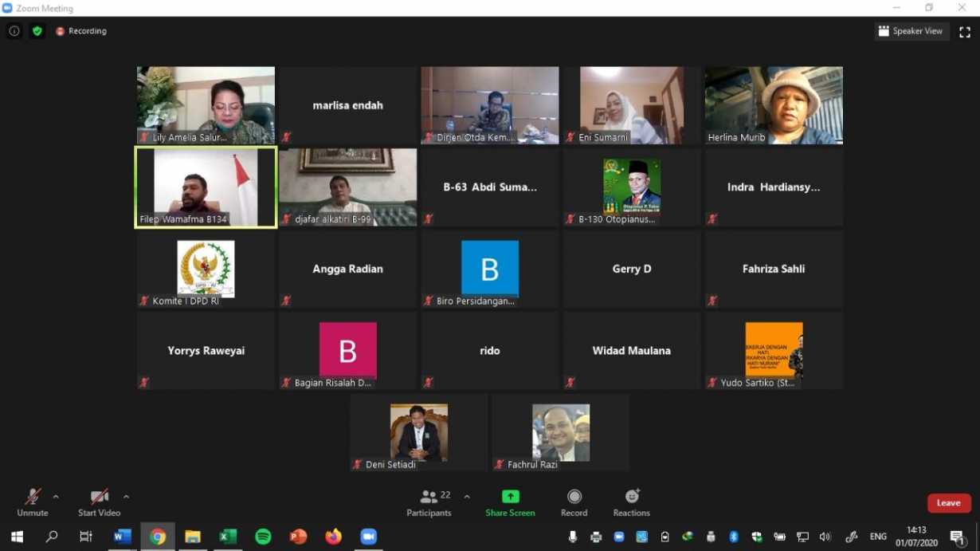The image size is (980, 551).
Task: Click the meeting information icon
Action: coord(14,31)
